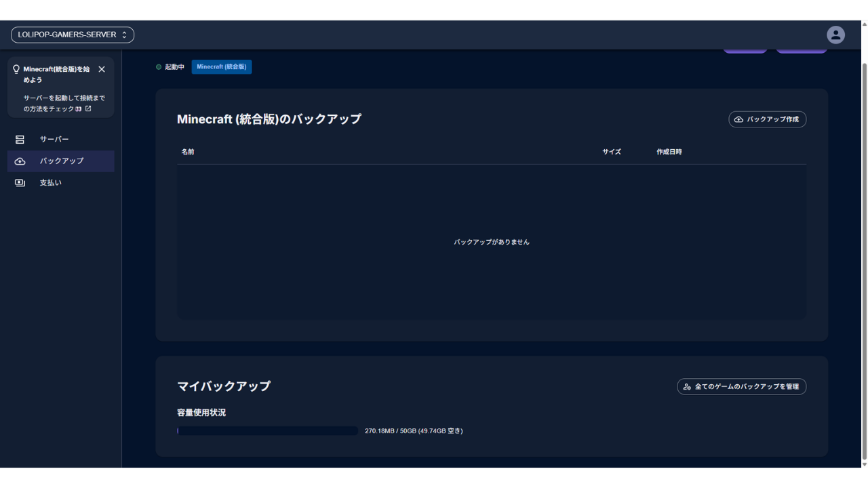Click the 名前 column header

click(x=188, y=152)
